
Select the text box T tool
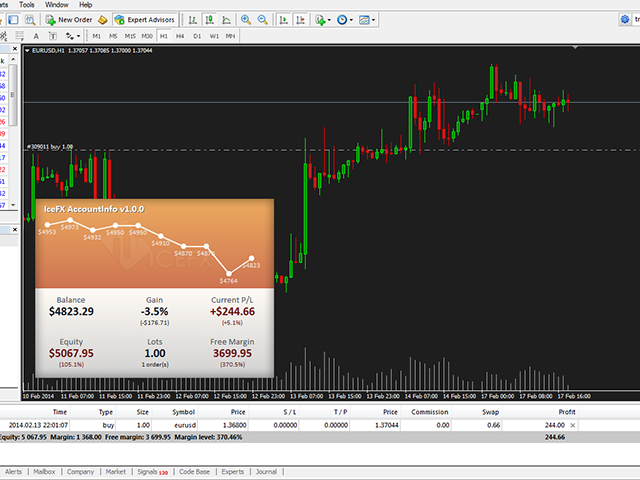pos(53,36)
